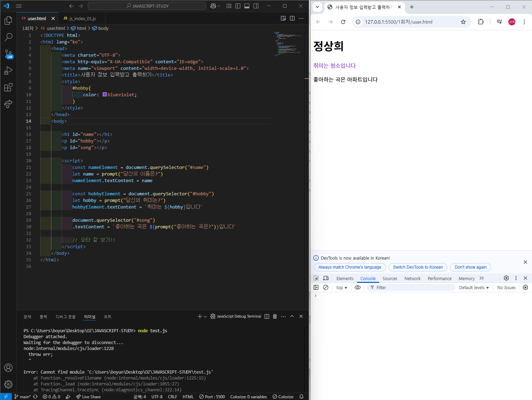This screenshot has height=400, width=532.
Task: Click the JAVASCRIPT-STUDY command center search
Action: coord(147,6)
